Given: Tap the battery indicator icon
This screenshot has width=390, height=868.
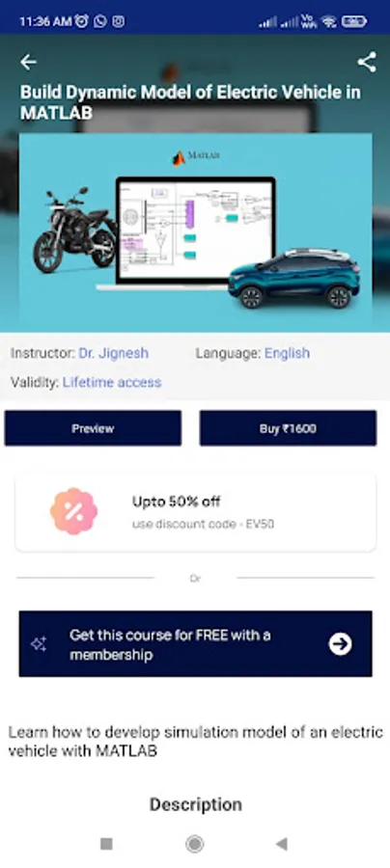Looking at the screenshot, I should [354, 21].
